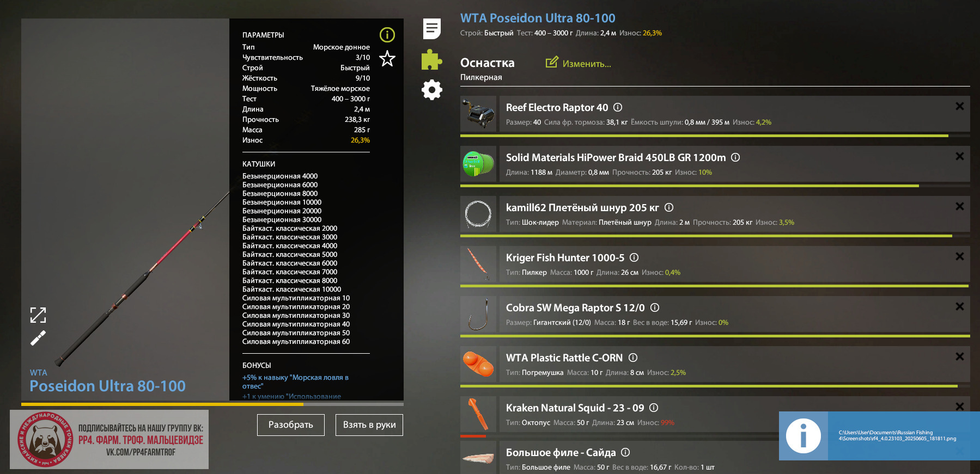
Task: Show info for Reef Electro Raptor 40
Action: [618, 107]
